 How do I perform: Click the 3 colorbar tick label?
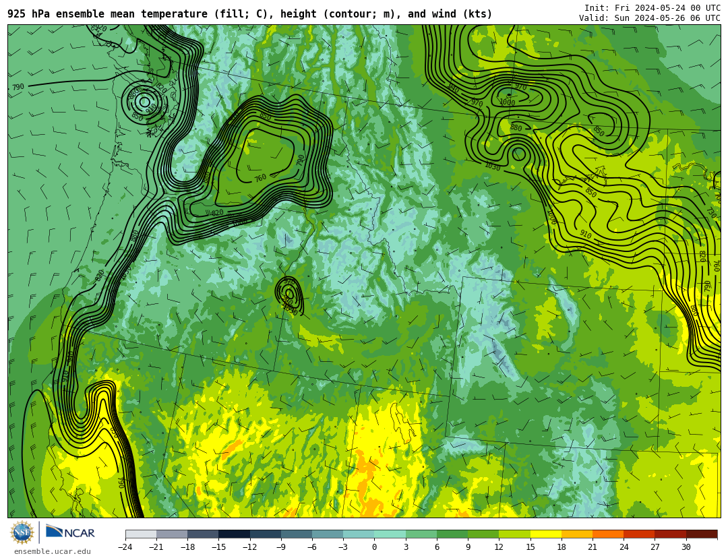point(406,547)
